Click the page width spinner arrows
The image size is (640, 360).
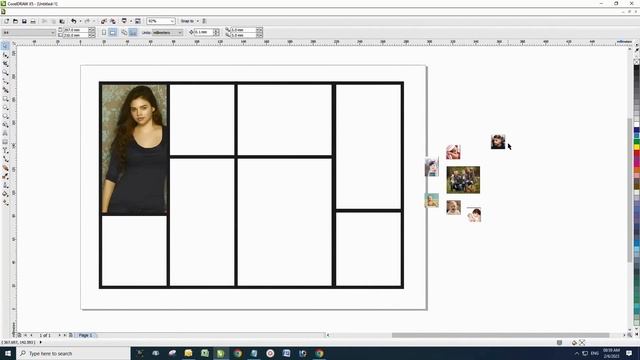pos(92,30)
